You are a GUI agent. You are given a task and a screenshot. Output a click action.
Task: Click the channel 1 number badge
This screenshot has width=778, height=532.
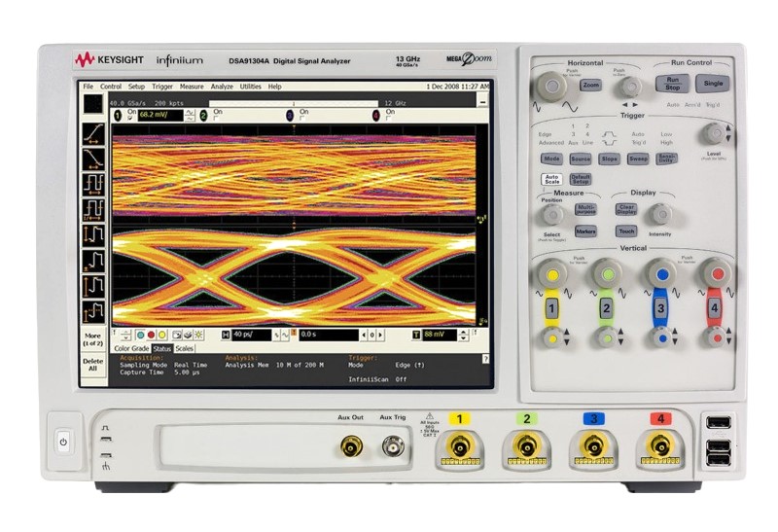pyautogui.click(x=118, y=115)
